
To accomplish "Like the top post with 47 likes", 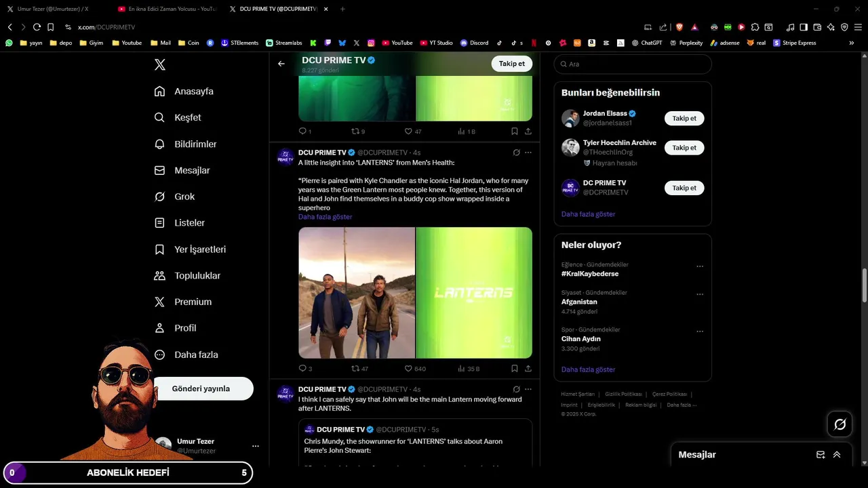I will click(413, 131).
